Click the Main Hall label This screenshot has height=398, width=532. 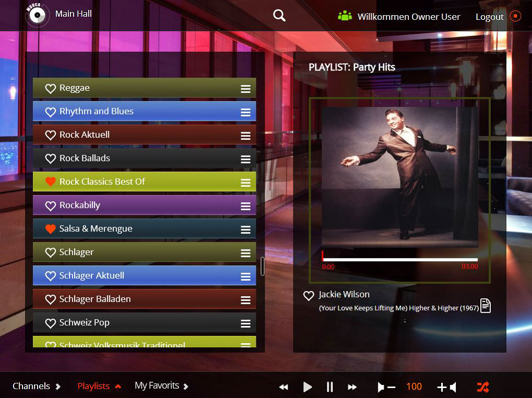74,14
